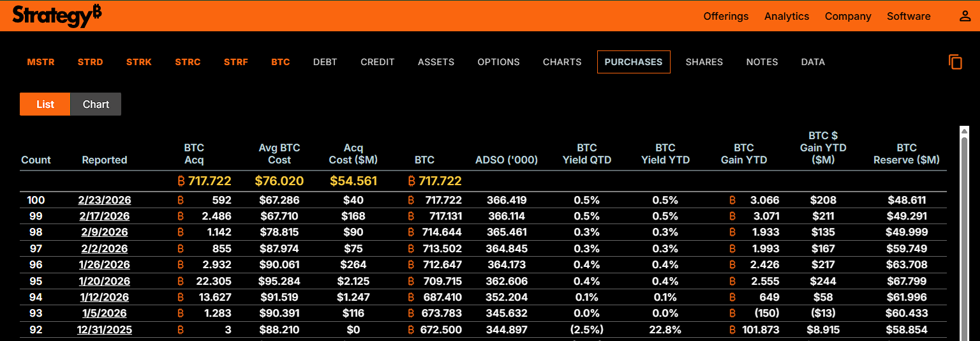980x341 pixels.
Task: Open the Company menu
Action: click(x=847, y=17)
